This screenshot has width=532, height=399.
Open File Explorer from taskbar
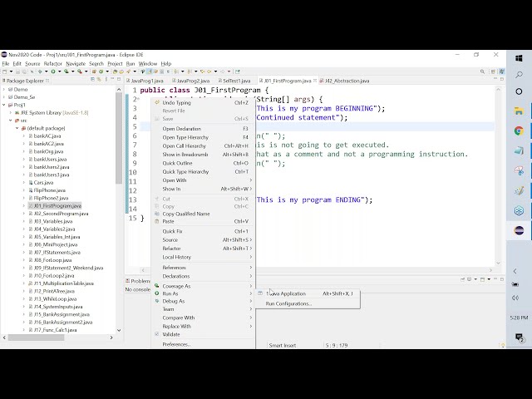point(519,111)
